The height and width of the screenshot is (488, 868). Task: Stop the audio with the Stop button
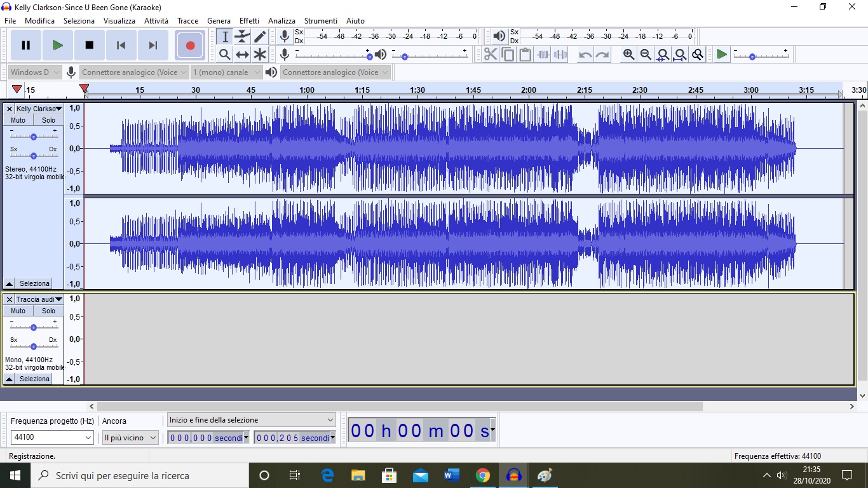point(90,45)
